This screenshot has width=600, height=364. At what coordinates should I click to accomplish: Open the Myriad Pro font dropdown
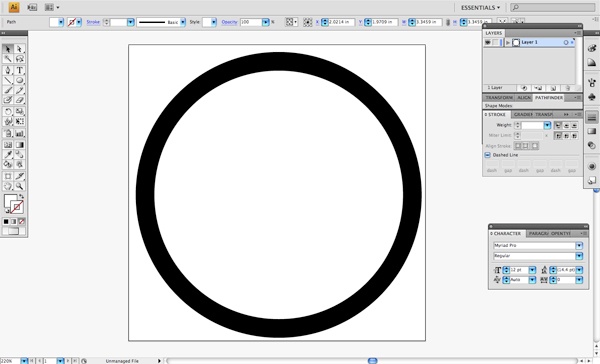579,245
